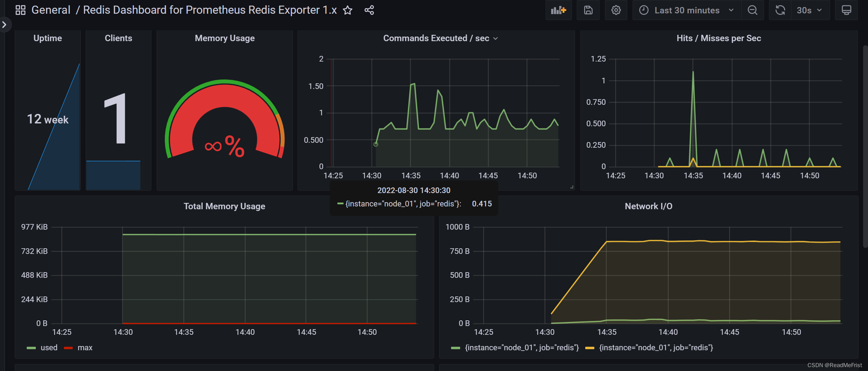Click the Memory Usage gauge
This screenshot has height=371, width=868.
pyautogui.click(x=225, y=119)
